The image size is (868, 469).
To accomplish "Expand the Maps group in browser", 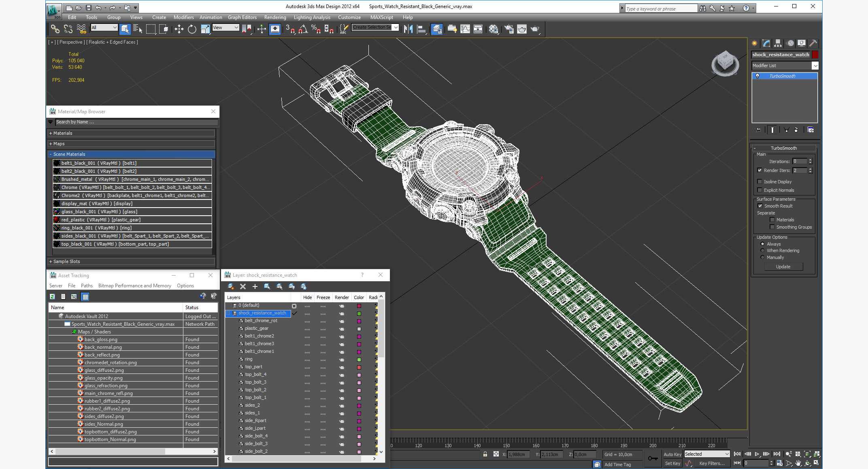I will click(x=131, y=144).
